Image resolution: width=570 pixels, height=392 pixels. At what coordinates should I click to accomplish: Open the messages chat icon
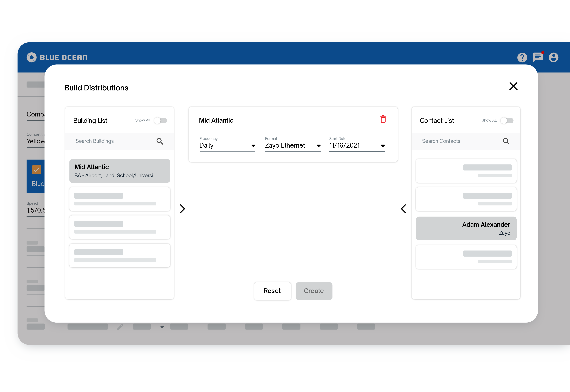tap(538, 57)
